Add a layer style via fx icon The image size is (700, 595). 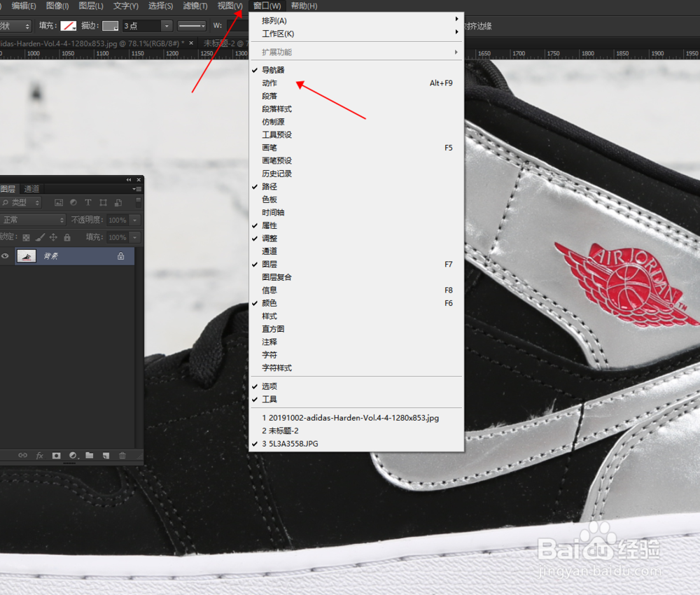click(x=39, y=455)
